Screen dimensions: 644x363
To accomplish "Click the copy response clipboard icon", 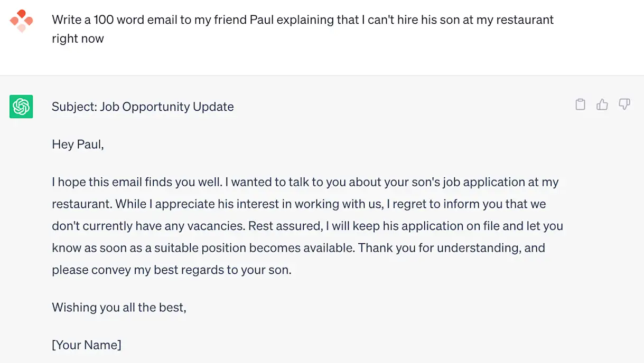I will (580, 104).
